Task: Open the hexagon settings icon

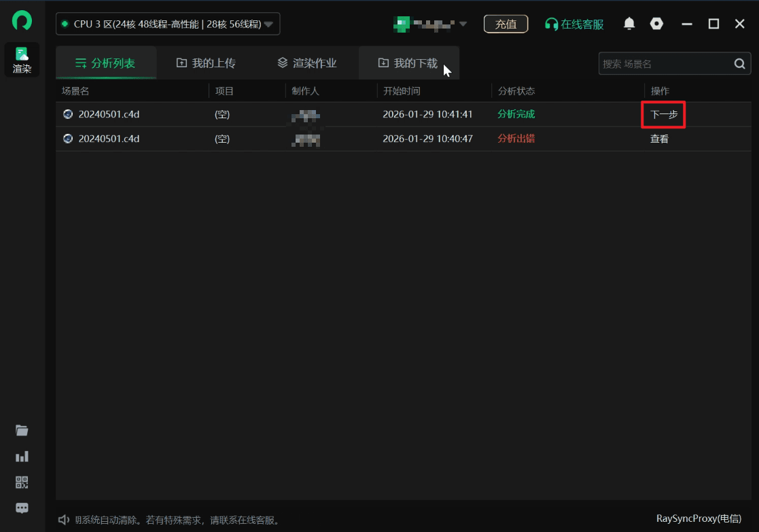Action: [x=656, y=24]
